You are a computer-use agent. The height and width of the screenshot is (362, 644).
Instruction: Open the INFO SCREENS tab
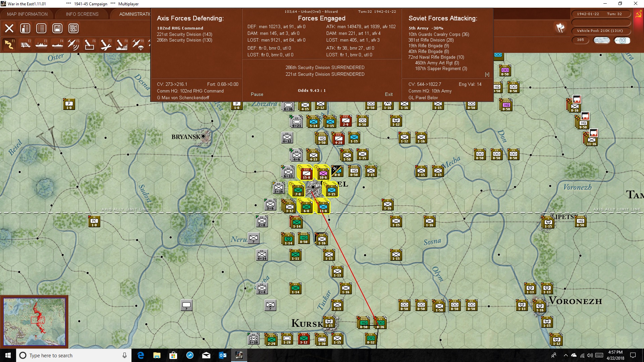[82, 14]
